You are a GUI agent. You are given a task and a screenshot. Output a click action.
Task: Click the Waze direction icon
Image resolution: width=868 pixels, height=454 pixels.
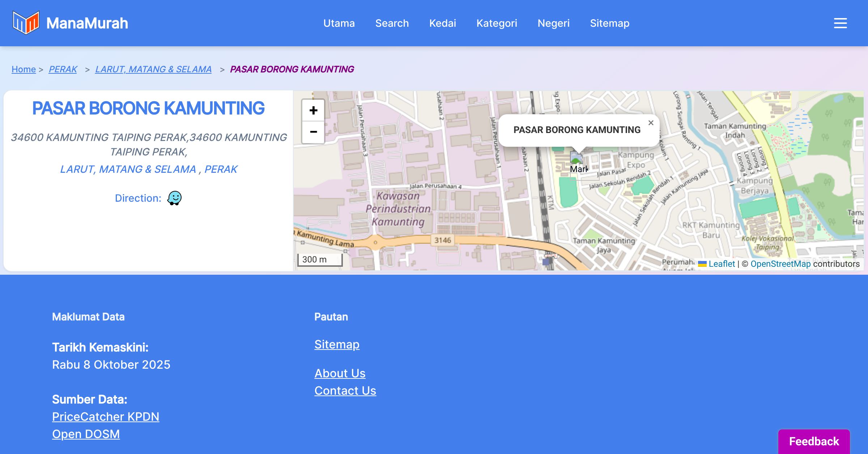click(174, 198)
